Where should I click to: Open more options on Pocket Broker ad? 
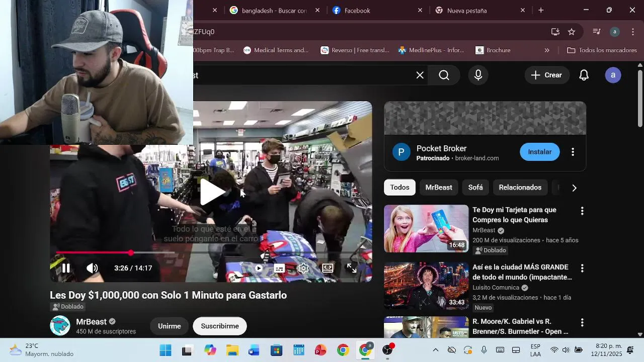coord(573,152)
